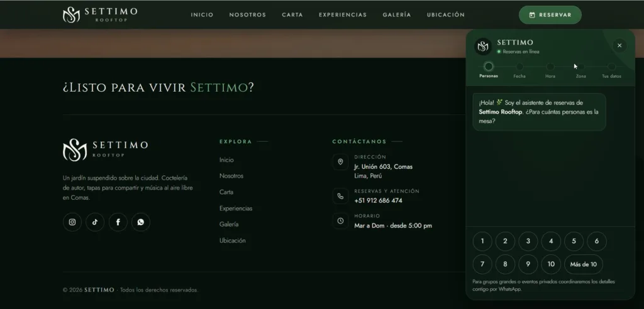Follow the footer Carta link

pyautogui.click(x=226, y=192)
